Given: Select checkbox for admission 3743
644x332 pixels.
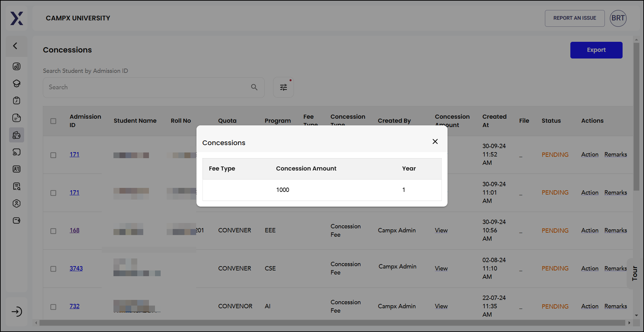Looking at the screenshot, I should tap(53, 269).
